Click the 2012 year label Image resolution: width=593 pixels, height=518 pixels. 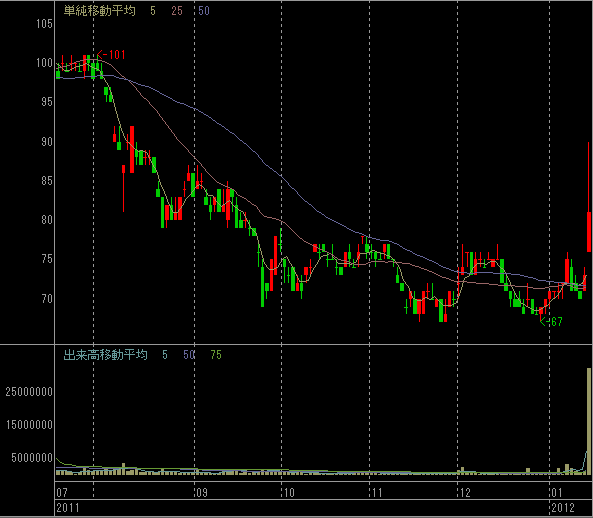pos(563,508)
